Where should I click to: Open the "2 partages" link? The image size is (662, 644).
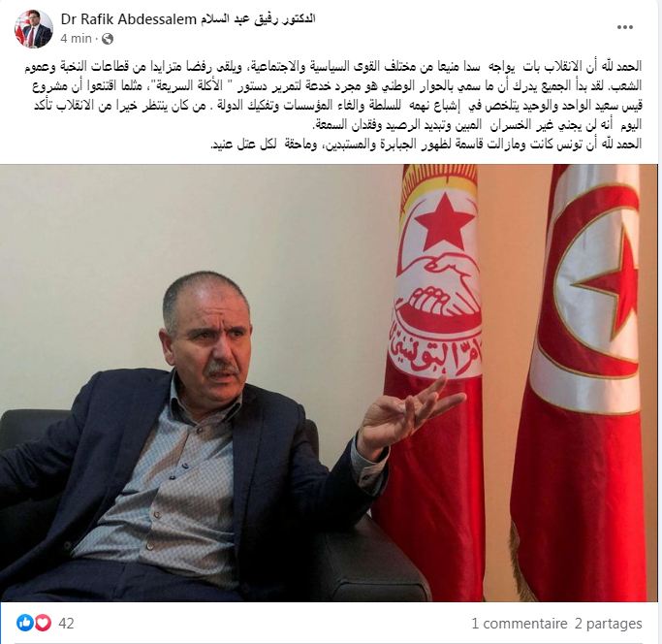point(609,624)
